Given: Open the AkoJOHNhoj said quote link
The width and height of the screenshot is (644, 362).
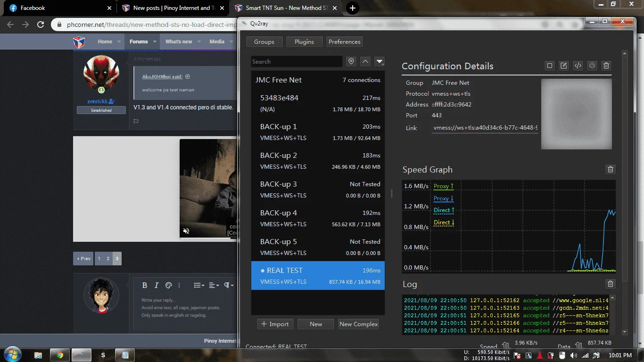Looking at the screenshot, I should (162, 77).
